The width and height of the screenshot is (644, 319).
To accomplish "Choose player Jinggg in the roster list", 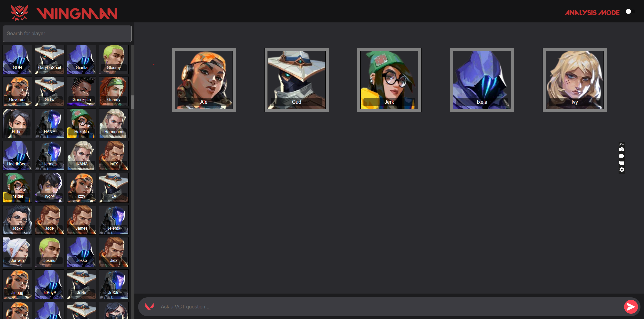I will [x=17, y=284].
